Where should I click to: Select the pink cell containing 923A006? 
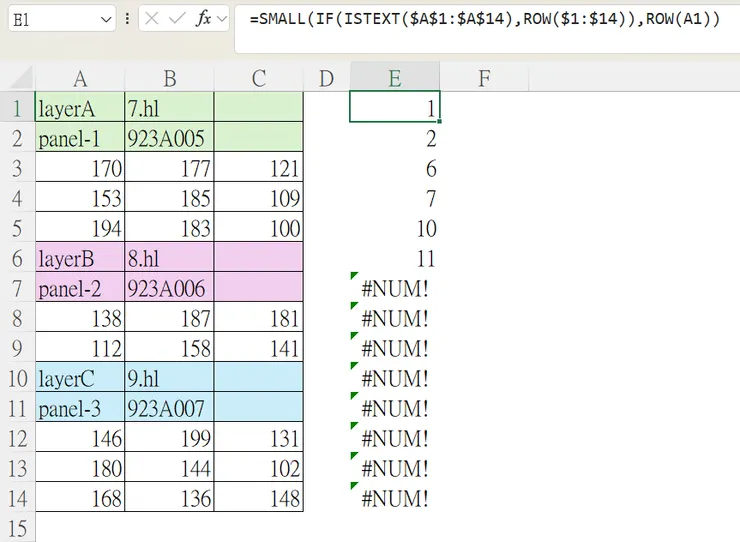[169, 289]
